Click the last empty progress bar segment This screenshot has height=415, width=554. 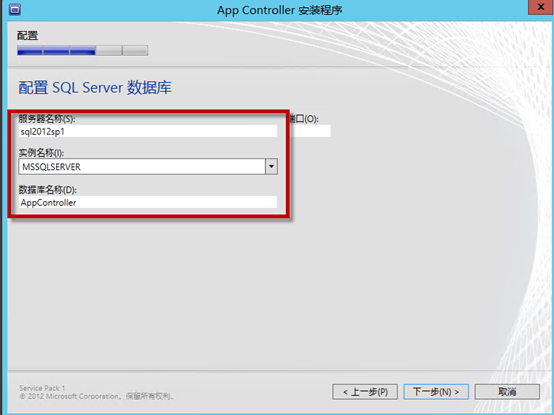[135, 51]
